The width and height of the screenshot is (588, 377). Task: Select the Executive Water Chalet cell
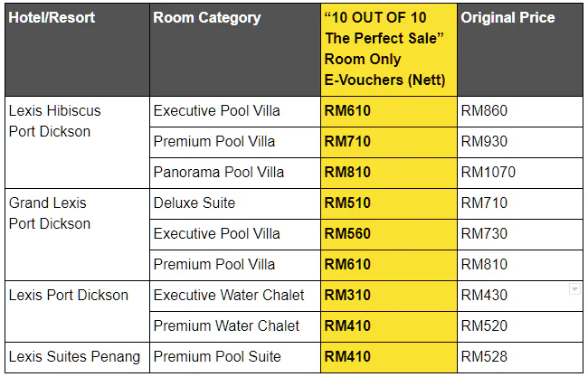(x=235, y=296)
